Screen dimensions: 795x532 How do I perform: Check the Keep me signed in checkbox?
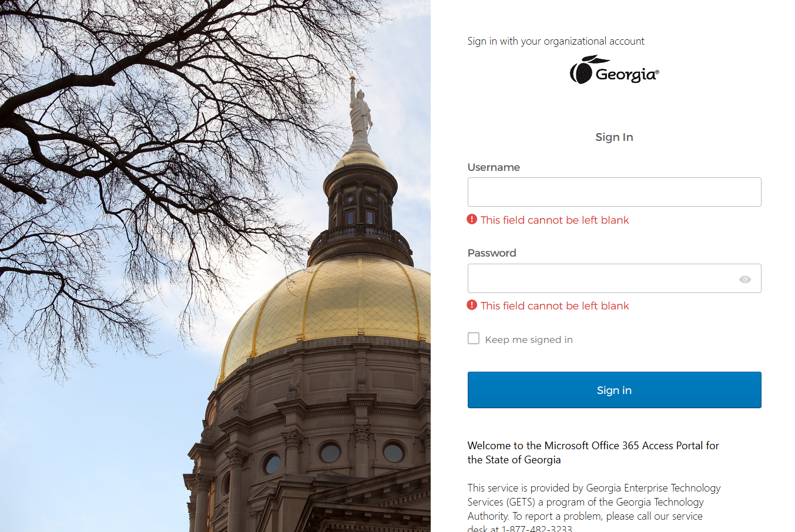(474, 338)
